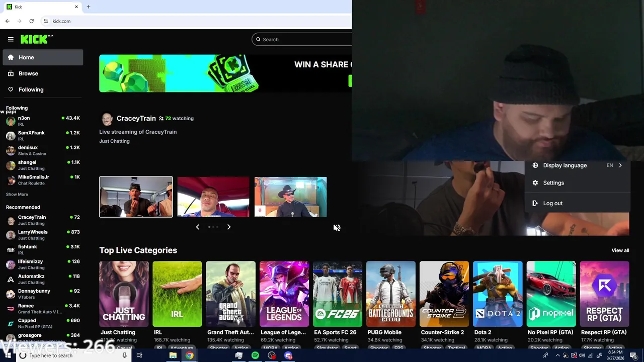
Task: Open Donnaybunny VTubers channel
Action: coord(43,294)
